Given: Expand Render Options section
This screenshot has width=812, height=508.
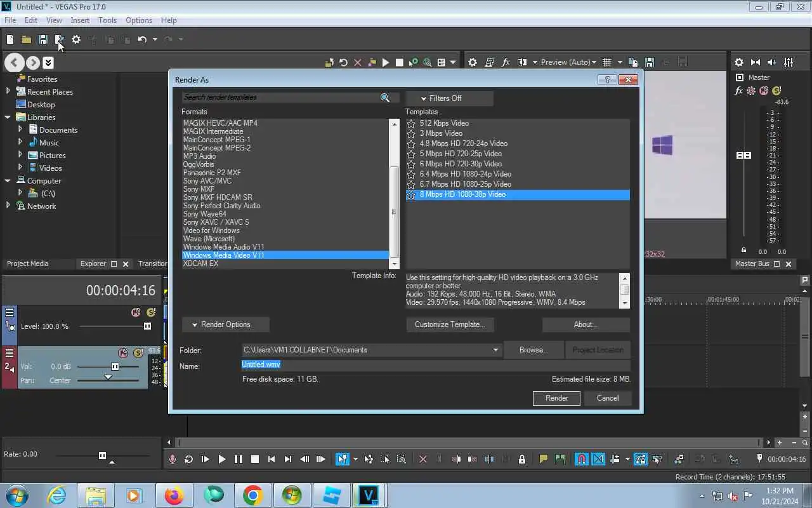Looking at the screenshot, I should (226, 324).
